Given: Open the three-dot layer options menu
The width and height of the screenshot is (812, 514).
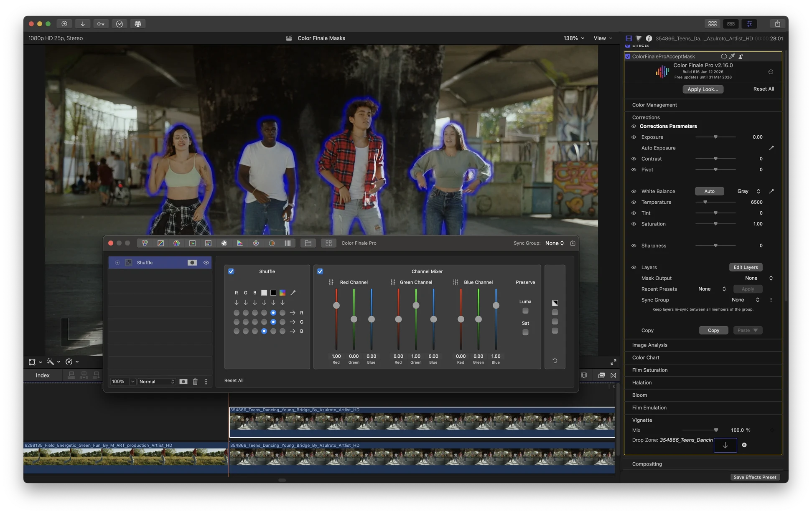Looking at the screenshot, I should click(206, 382).
